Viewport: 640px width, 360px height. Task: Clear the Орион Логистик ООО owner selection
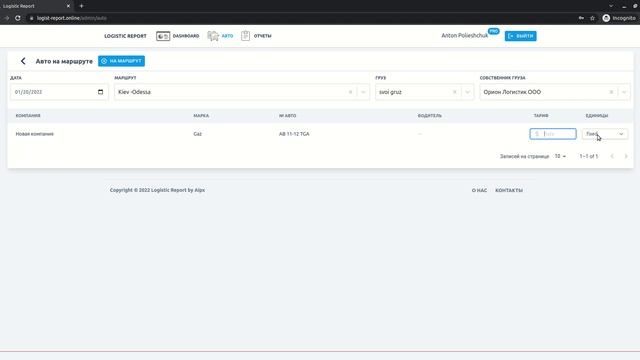click(611, 92)
